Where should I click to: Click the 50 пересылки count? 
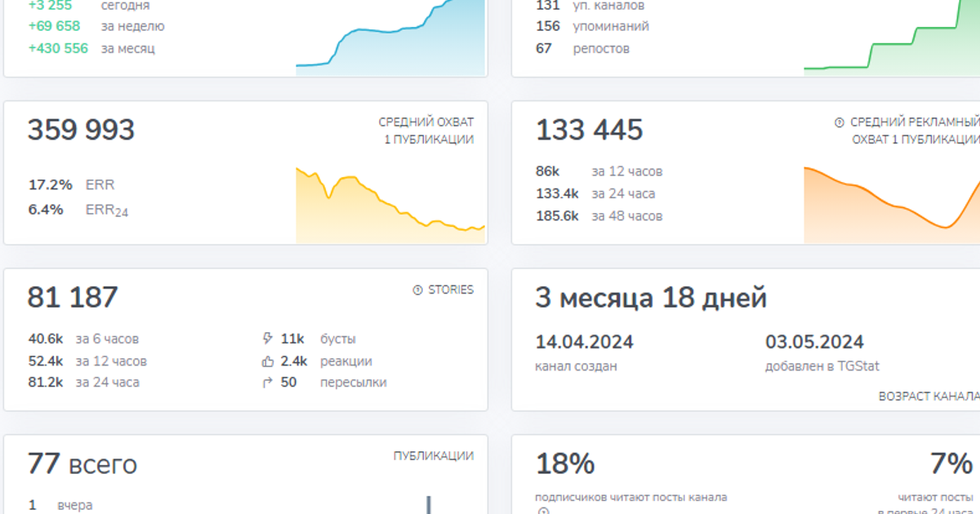pos(288,382)
